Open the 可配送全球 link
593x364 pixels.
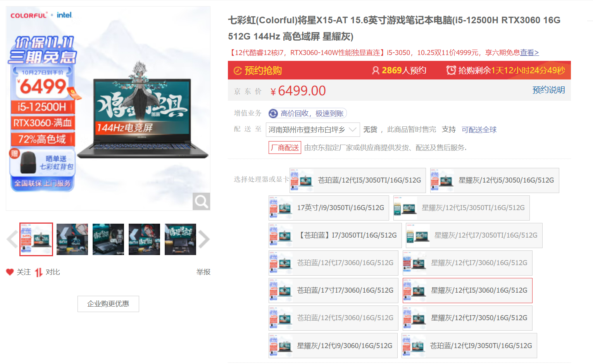(x=479, y=129)
